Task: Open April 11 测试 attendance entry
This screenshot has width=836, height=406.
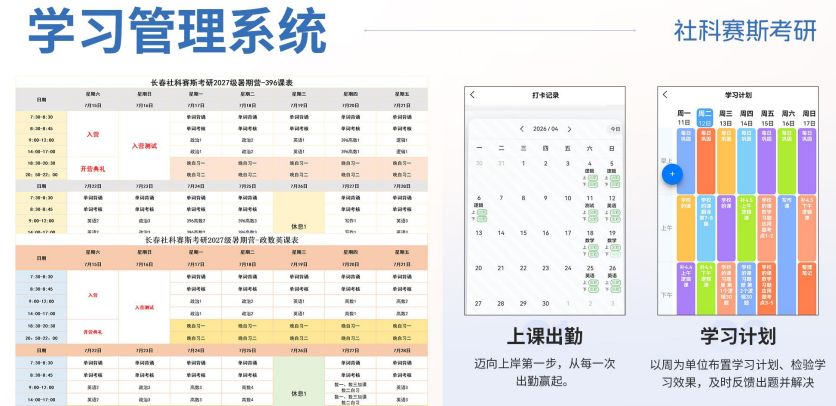Action: click(x=590, y=208)
